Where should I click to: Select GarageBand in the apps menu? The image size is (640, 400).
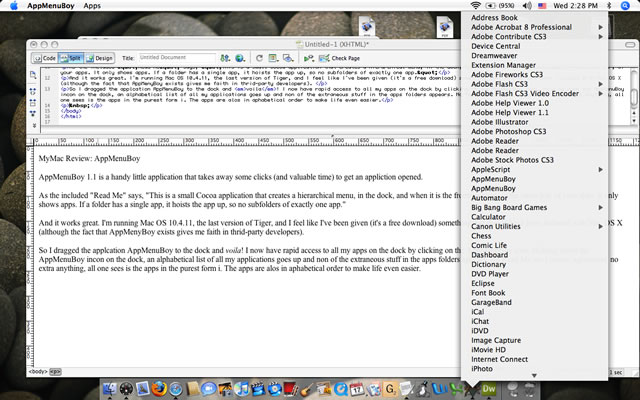coord(534,302)
